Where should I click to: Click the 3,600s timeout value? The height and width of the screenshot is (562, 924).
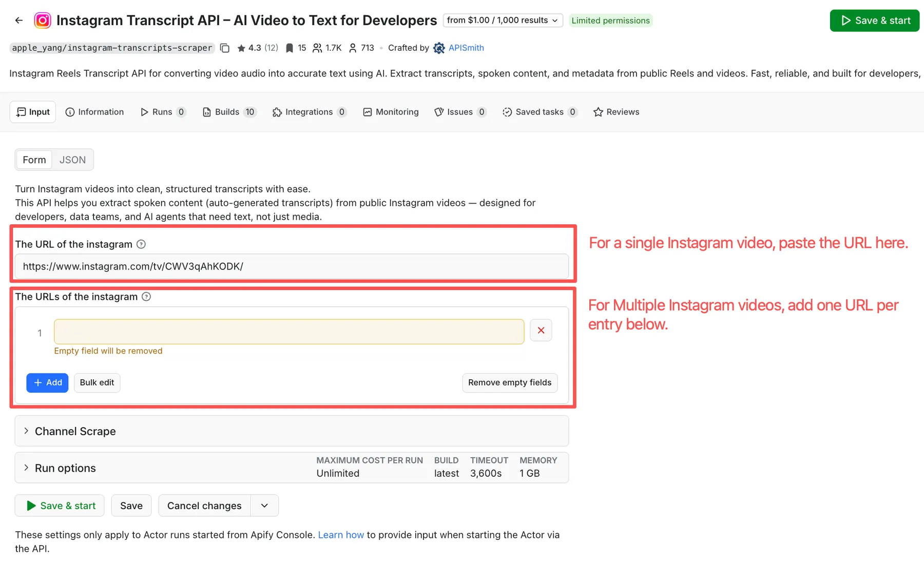click(x=486, y=473)
